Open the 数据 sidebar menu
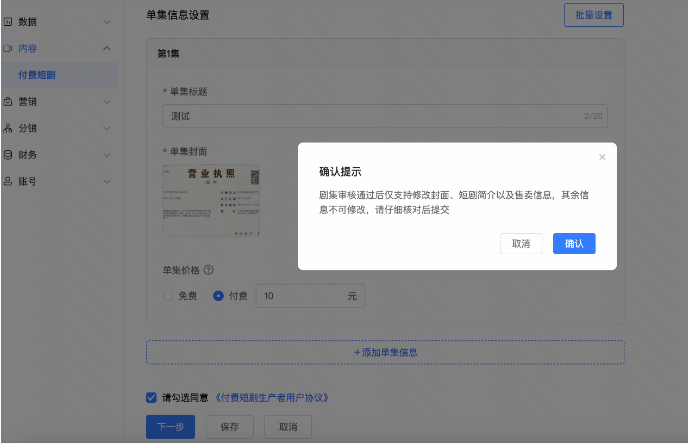Image resolution: width=688 pixels, height=444 pixels. [x=60, y=21]
